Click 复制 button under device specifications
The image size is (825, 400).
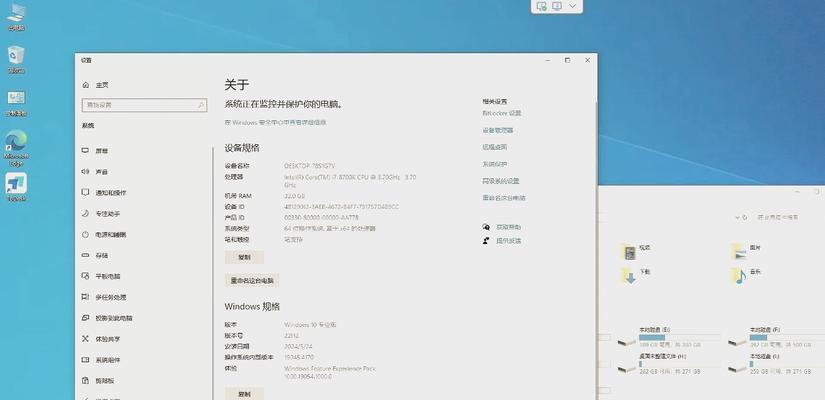click(x=244, y=257)
